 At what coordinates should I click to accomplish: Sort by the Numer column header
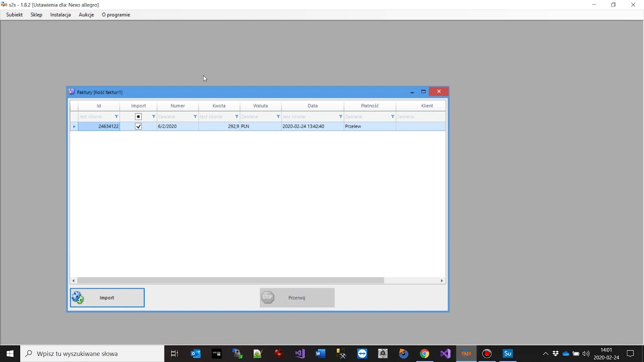click(178, 106)
